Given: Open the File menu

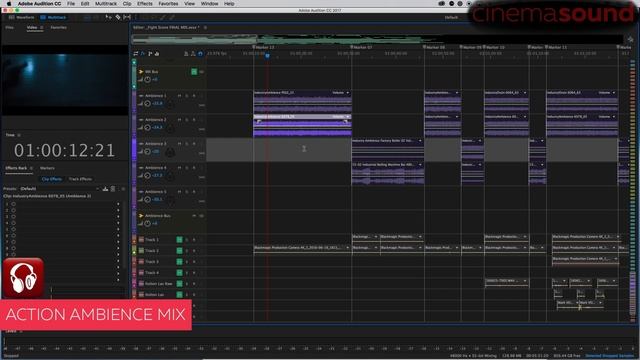Looking at the screenshot, I should point(71,4).
